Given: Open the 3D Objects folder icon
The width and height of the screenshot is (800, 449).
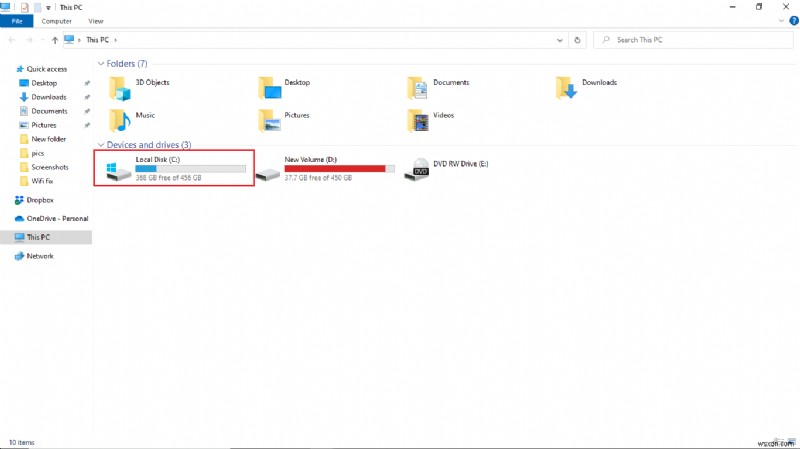Looking at the screenshot, I should pyautogui.click(x=120, y=88).
